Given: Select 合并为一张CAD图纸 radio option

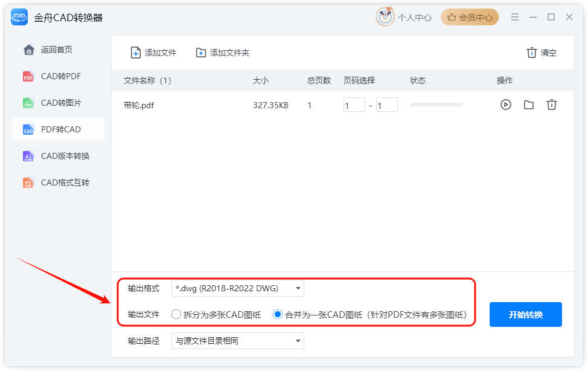Looking at the screenshot, I should point(278,315).
